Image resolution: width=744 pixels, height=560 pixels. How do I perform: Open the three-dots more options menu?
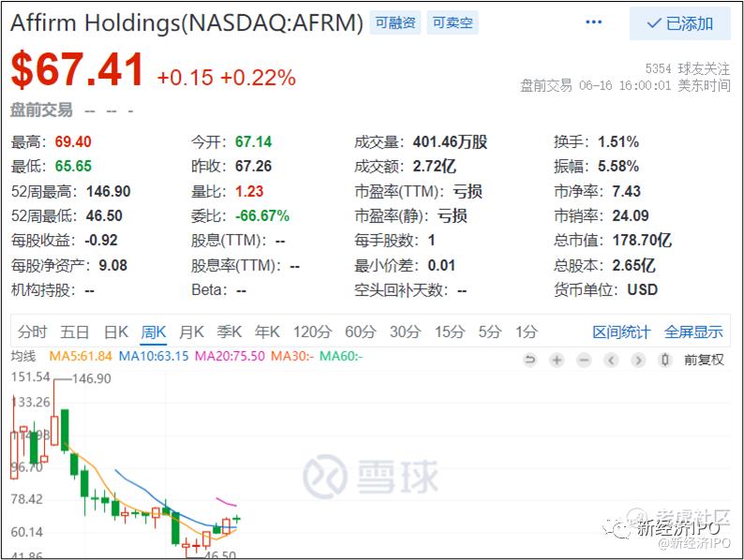pyautogui.click(x=593, y=22)
